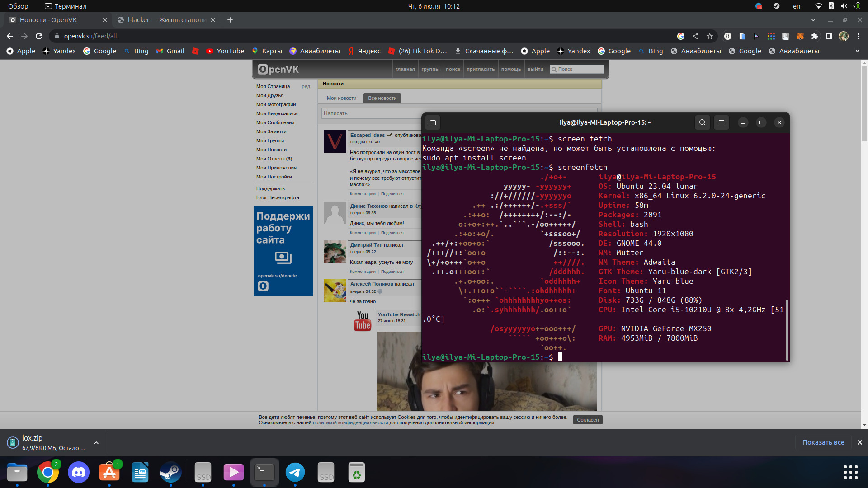The height and width of the screenshot is (488, 868).
Task: Click Показать все downloads button
Action: [823, 442]
